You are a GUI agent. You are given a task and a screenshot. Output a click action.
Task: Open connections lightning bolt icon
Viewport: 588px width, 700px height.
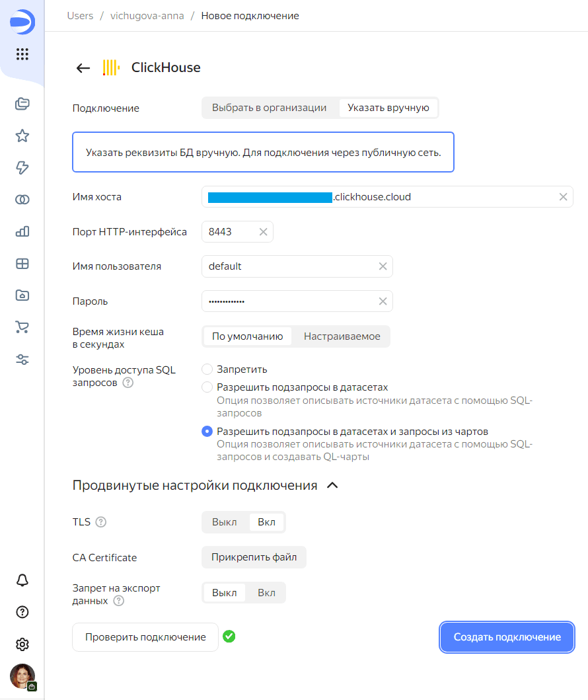[x=22, y=167]
